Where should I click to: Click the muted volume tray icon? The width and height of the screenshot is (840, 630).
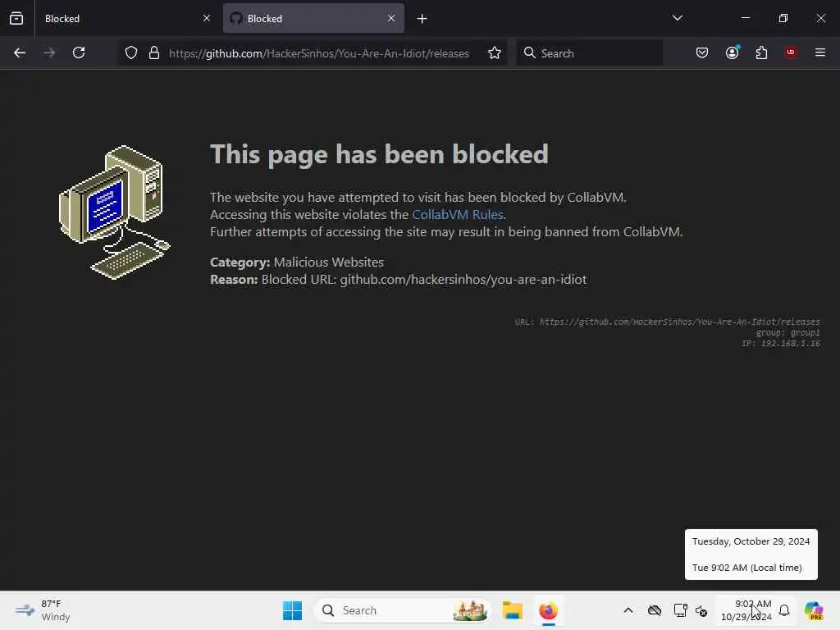click(x=701, y=610)
